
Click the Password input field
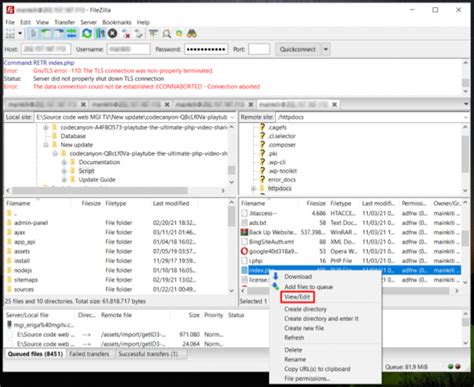206,49
